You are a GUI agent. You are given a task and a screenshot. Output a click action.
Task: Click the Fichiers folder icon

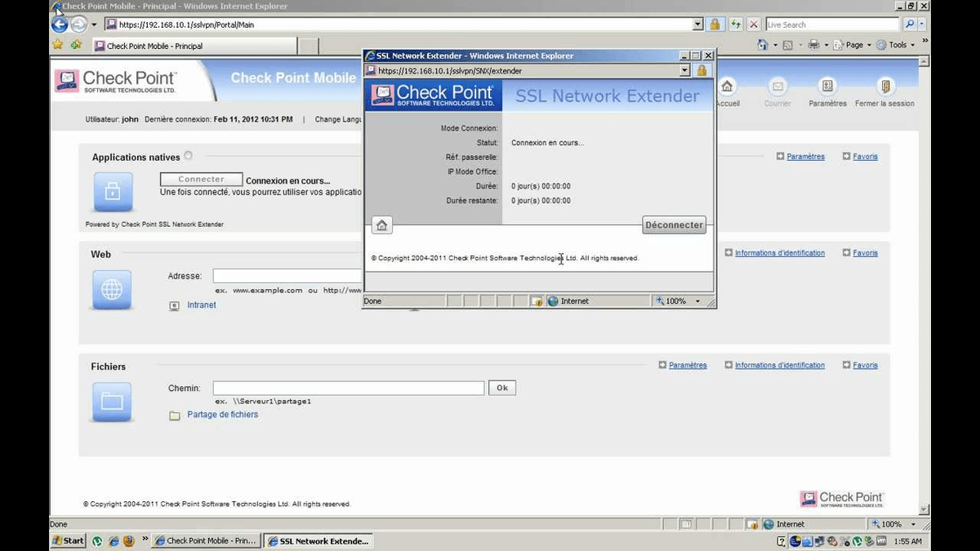point(112,402)
